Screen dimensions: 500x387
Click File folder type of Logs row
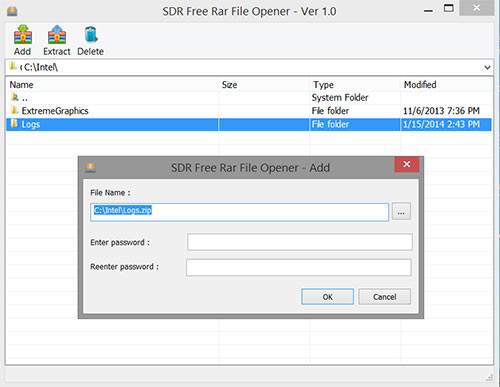[330, 124]
